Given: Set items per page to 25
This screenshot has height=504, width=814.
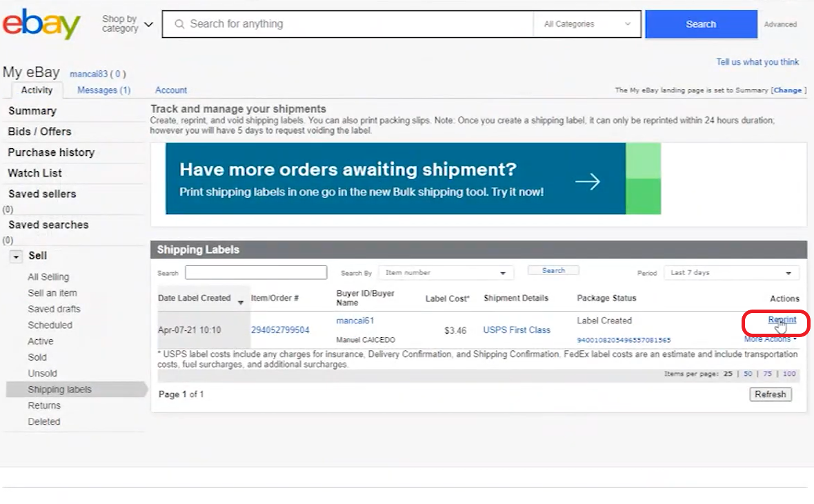Looking at the screenshot, I should 728,374.
